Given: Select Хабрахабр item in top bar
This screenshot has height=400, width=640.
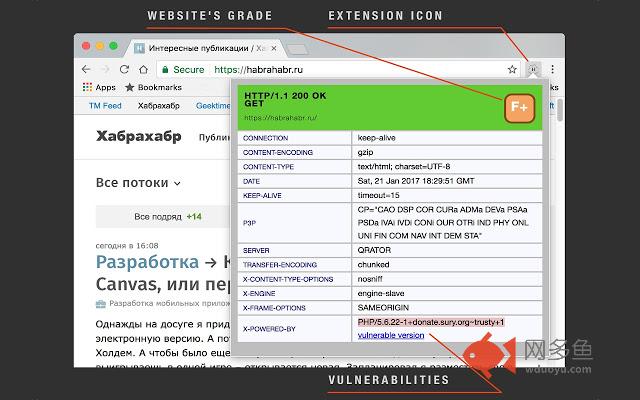Looking at the screenshot, I should pos(158,106).
